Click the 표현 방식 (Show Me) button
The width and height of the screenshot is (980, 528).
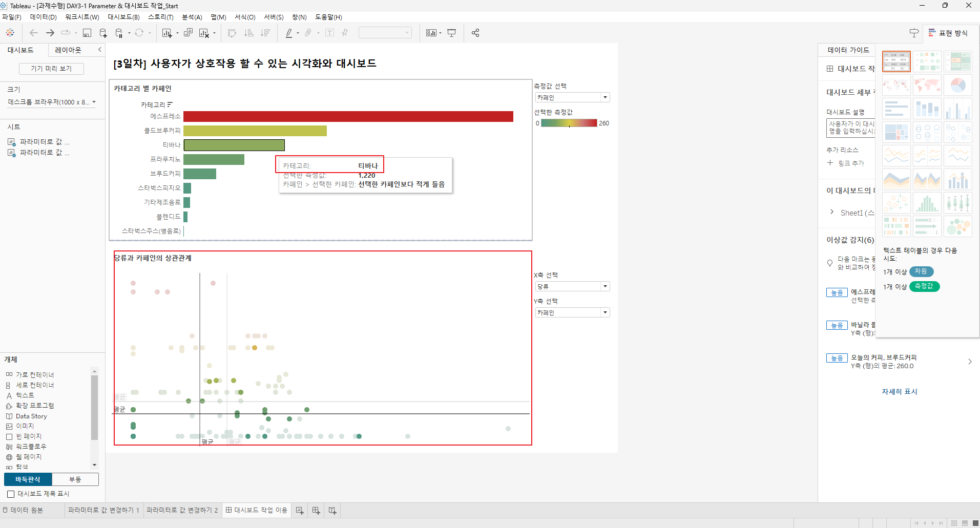tap(948, 33)
